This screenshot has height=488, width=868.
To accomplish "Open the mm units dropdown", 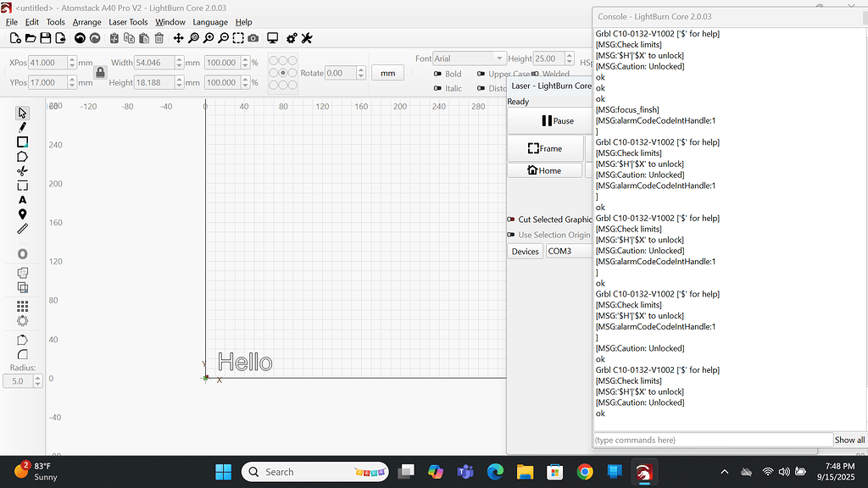I will tap(387, 74).
